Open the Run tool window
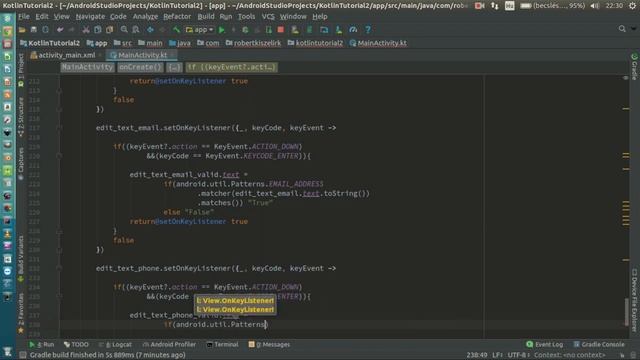 click(42, 344)
